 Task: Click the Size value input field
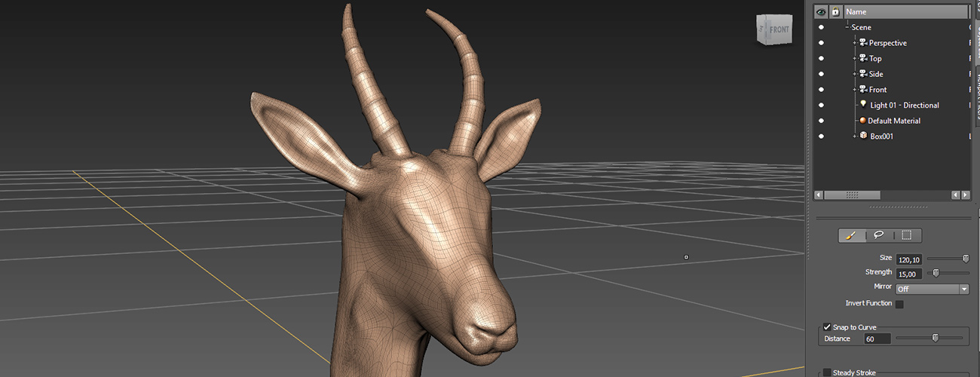(909, 259)
